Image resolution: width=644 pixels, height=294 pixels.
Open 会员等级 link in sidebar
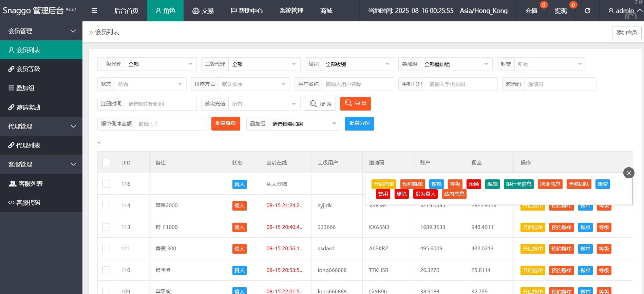28,69
